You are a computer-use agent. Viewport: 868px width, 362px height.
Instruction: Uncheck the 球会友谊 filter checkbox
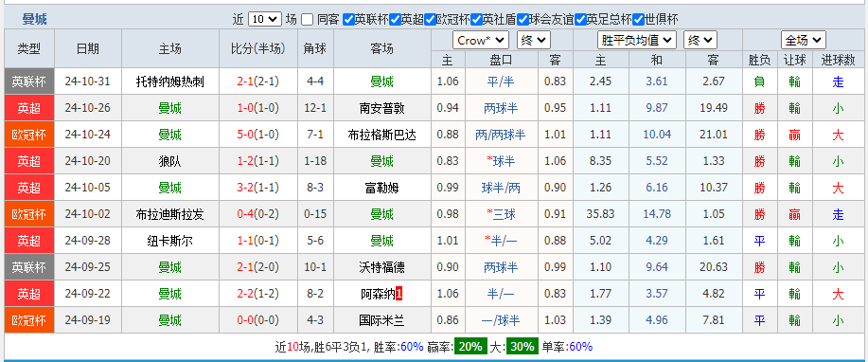point(523,19)
